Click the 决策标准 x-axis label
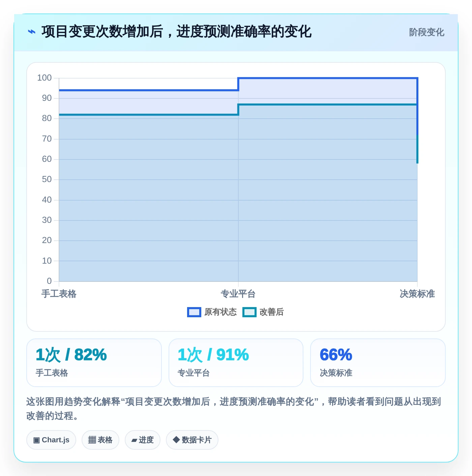The height and width of the screenshot is (476, 472). pyautogui.click(x=417, y=294)
